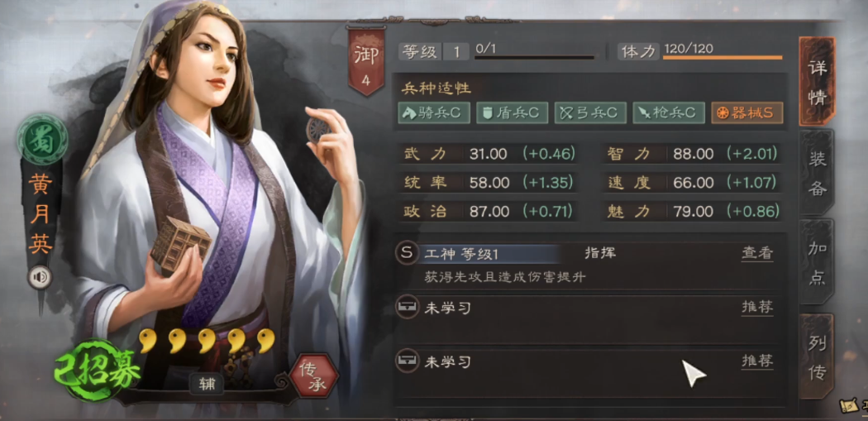Click the orange 体力 stamina bar
This screenshot has height=421, width=868.
point(723,57)
